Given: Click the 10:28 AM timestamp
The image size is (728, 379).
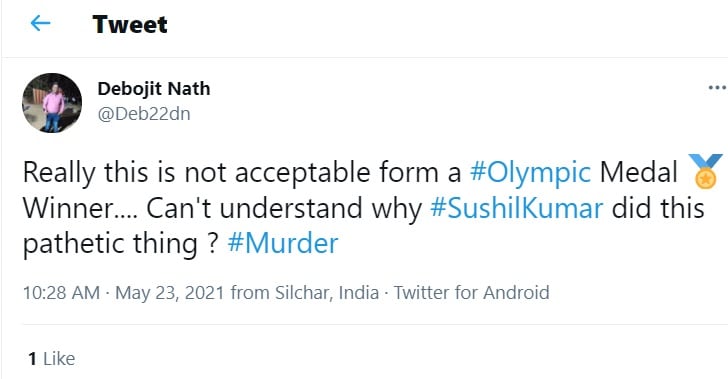Looking at the screenshot, I should click(62, 293).
